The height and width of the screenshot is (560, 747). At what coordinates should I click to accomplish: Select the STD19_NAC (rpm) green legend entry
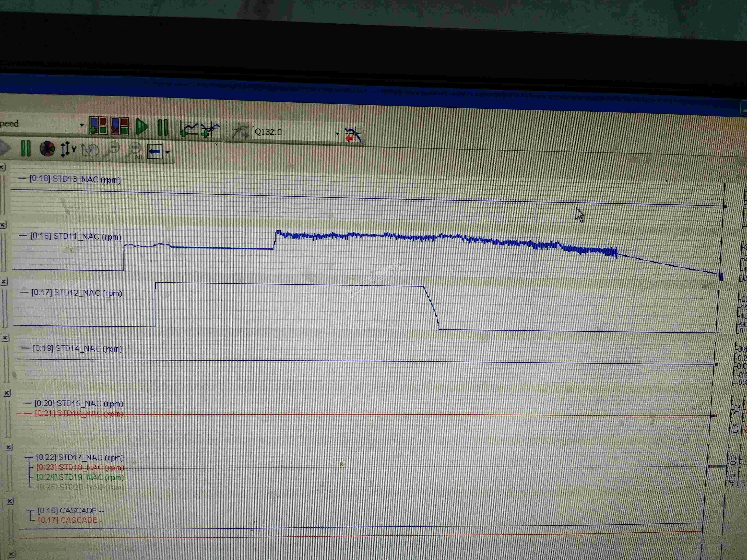[x=80, y=477]
